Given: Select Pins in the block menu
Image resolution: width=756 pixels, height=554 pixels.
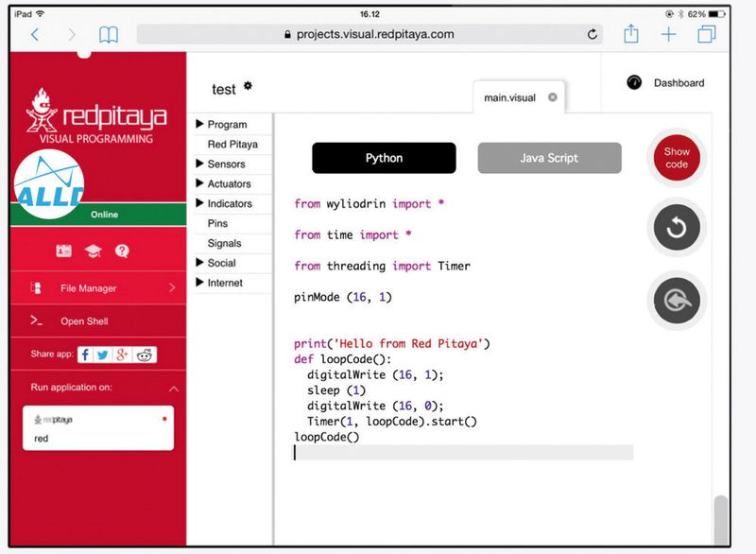Looking at the screenshot, I should click(217, 223).
